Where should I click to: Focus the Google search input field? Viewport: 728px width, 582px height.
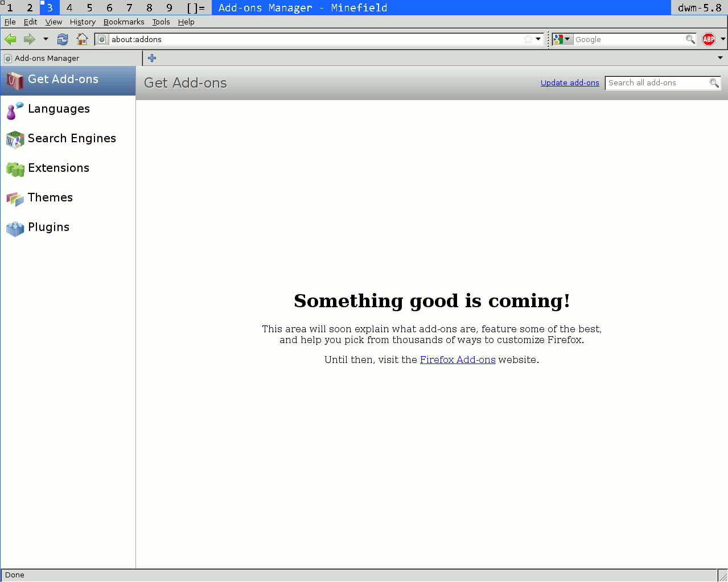pyautogui.click(x=629, y=39)
